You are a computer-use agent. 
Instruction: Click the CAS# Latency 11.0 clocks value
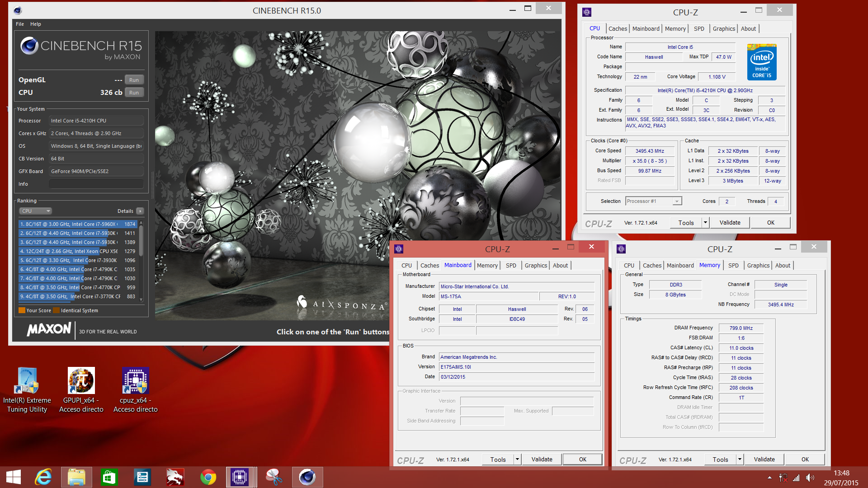pyautogui.click(x=741, y=348)
